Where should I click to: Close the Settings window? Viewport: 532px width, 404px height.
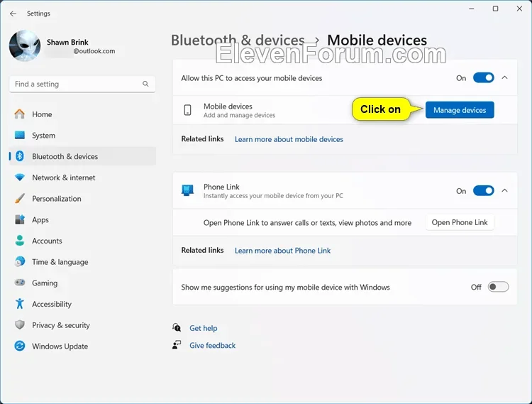[x=519, y=9]
